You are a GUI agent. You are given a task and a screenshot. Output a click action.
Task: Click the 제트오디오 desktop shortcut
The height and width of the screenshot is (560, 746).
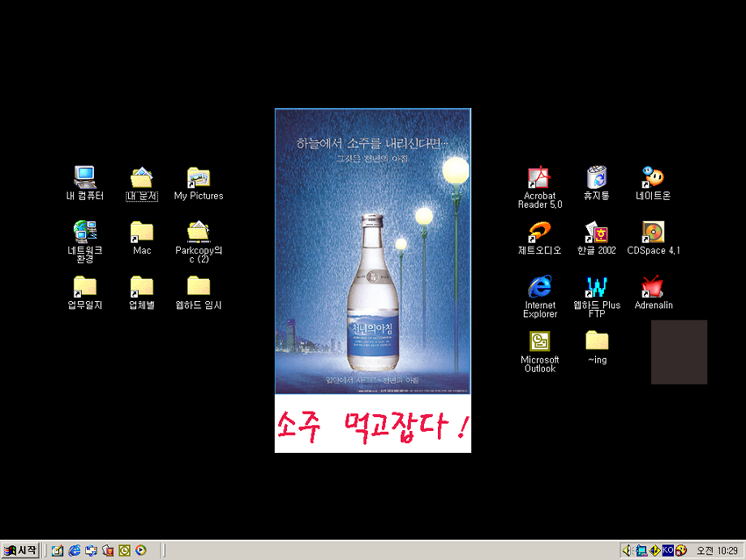[x=539, y=233]
